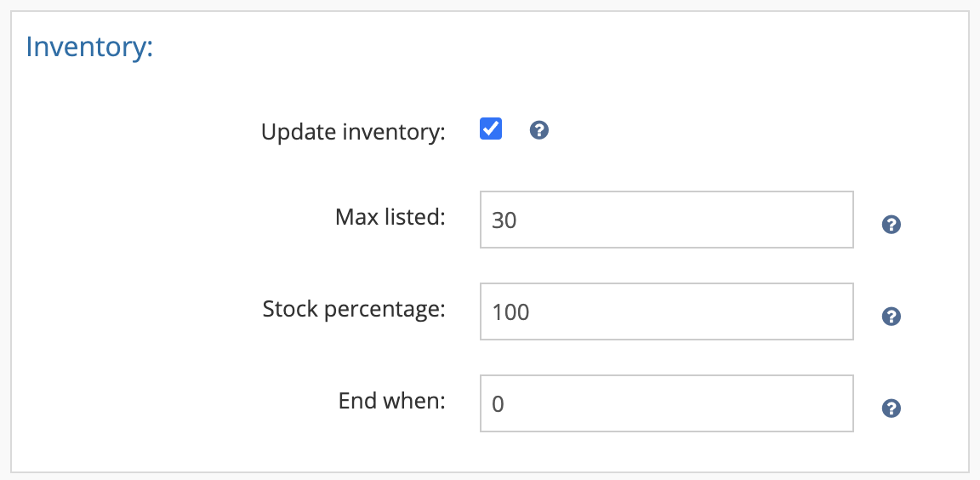Open help tooltip for Update inventory
Viewport: 980px width, 480px height.
coord(538,130)
